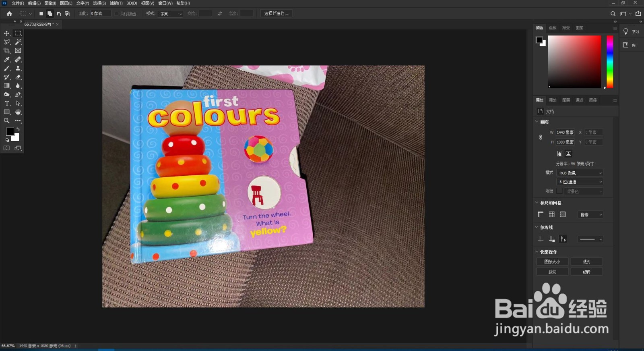The height and width of the screenshot is (351, 644).
Task: Collapse the 画布 section
Action: point(537,122)
